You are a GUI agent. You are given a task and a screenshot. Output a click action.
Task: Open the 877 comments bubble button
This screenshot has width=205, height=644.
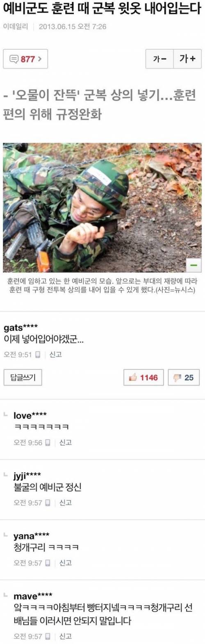(25, 59)
